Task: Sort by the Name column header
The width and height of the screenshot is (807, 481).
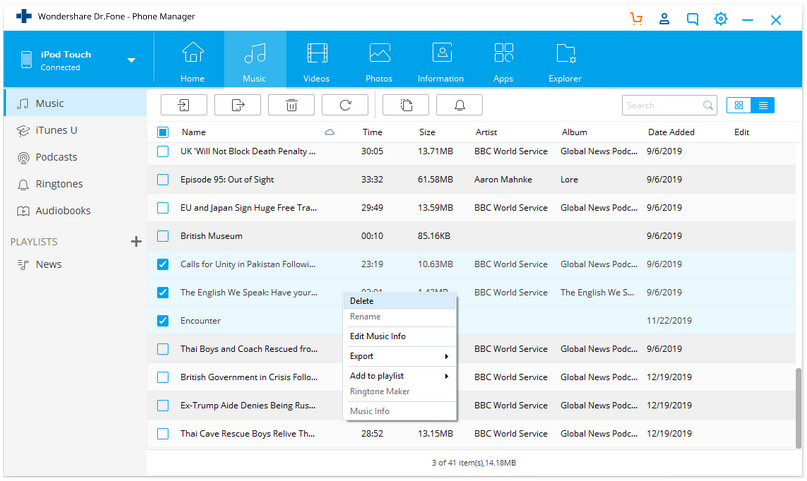Action: point(194,132)
